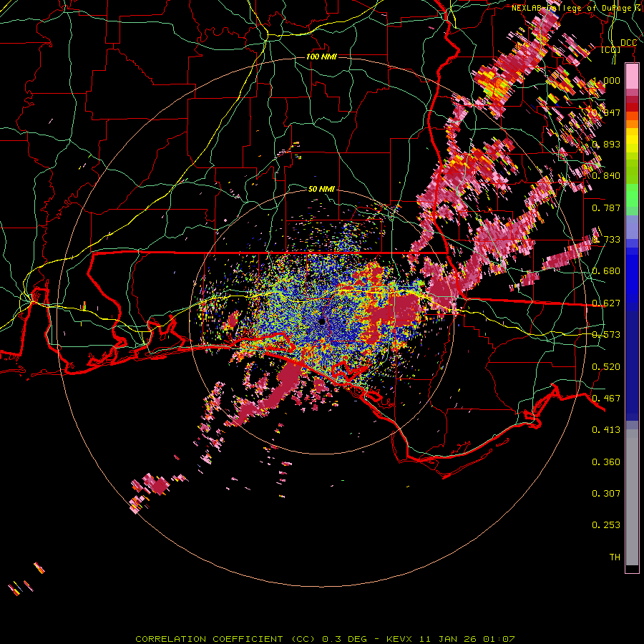Click the 01:07 timestamp in the caption
Viewport: 644px width, 644px height.
(499, 639)
